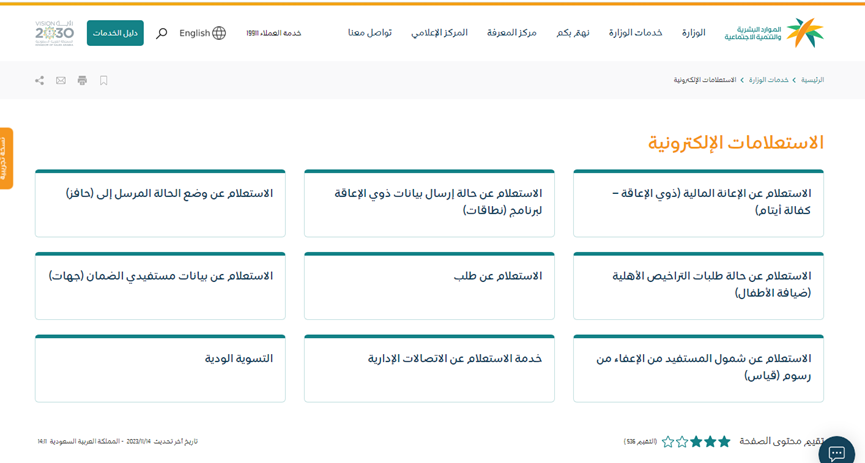Click الاستعلامات الإلكترونية breadcrumb text

pos(704,80)
